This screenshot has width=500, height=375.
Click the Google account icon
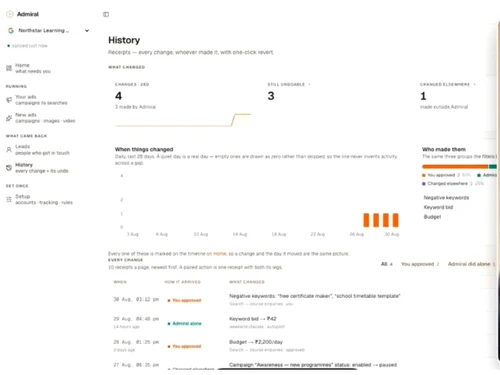11,30
